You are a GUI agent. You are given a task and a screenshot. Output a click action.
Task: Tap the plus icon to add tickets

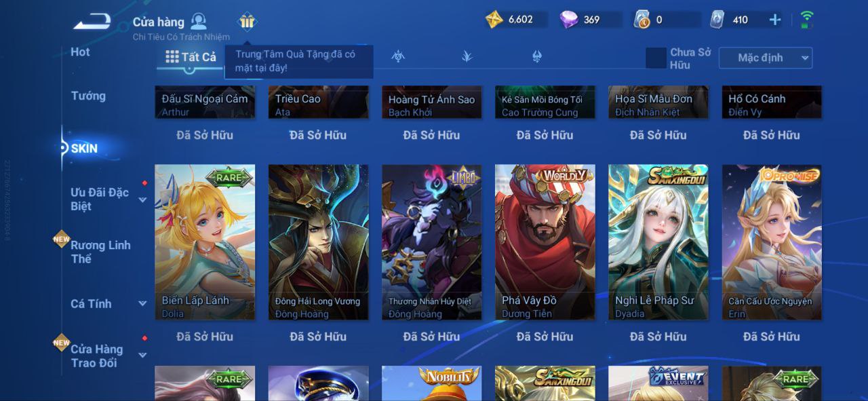775,20
